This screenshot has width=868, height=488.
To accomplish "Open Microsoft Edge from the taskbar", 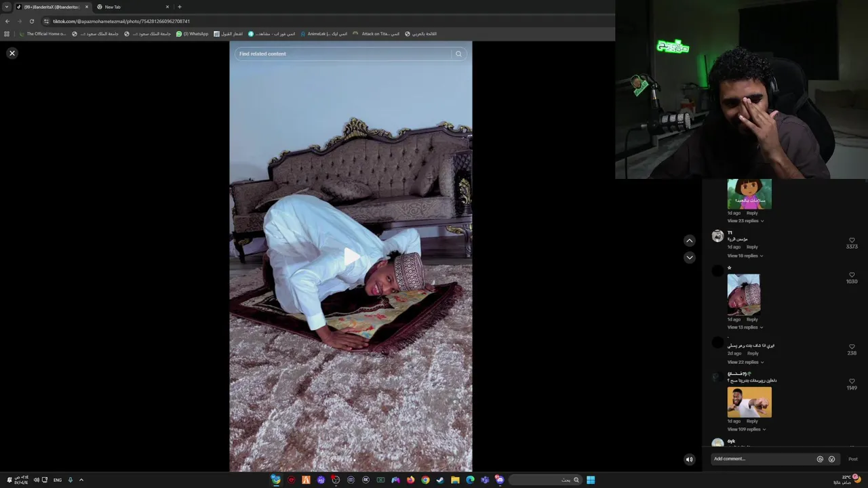I will point(470,480).
